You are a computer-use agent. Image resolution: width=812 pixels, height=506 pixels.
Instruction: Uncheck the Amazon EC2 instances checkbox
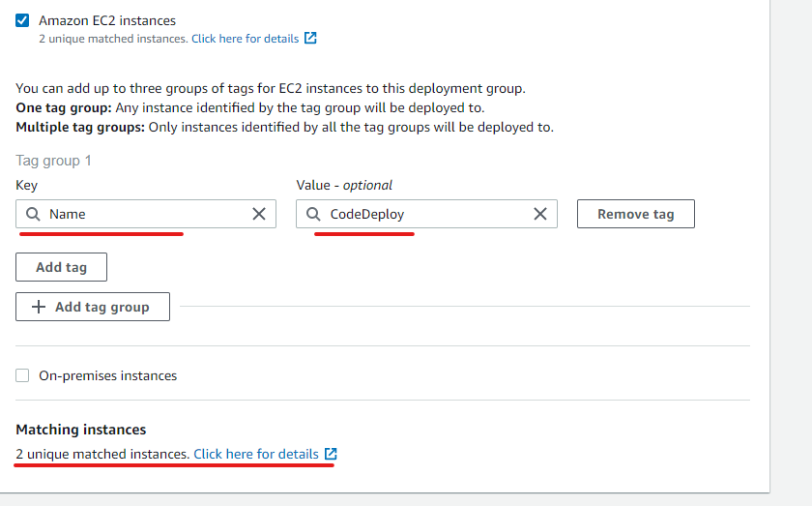point(22,20)
